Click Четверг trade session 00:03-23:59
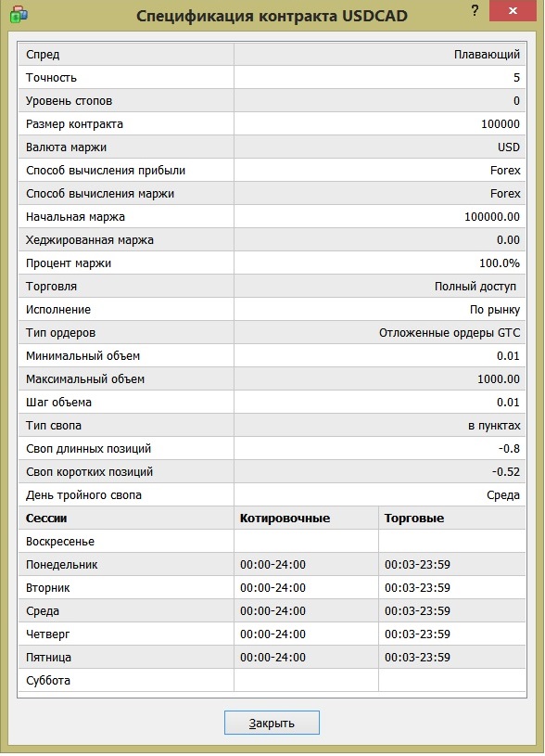This screenshot has width=545, height=756. (x=417, y=634)
